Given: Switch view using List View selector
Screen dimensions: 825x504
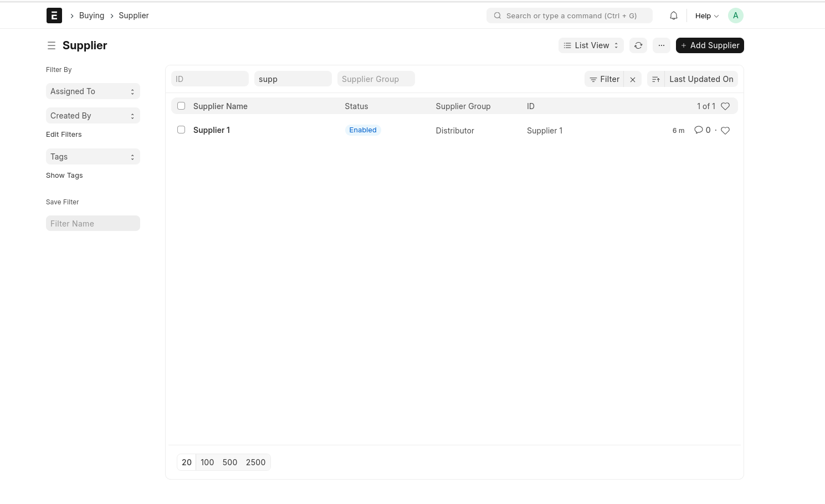Looking at the screenshot, I should tap(591, 45).
